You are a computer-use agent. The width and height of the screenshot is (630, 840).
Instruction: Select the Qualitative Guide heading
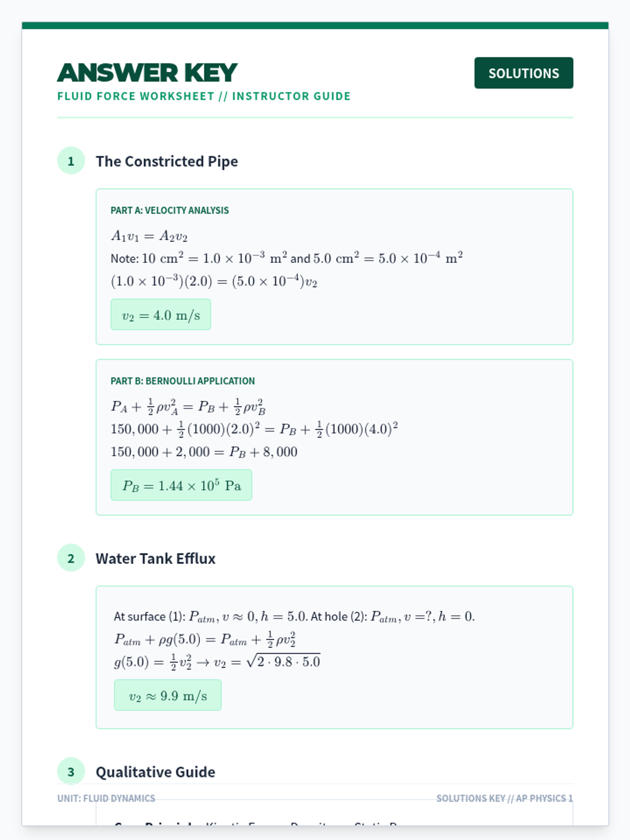pyautogui.click(x=155, y=772)
